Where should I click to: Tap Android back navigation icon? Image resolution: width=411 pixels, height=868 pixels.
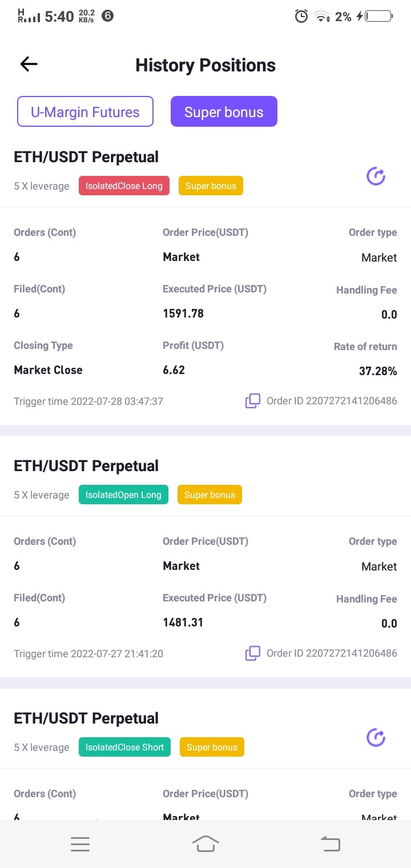point(330,844)
